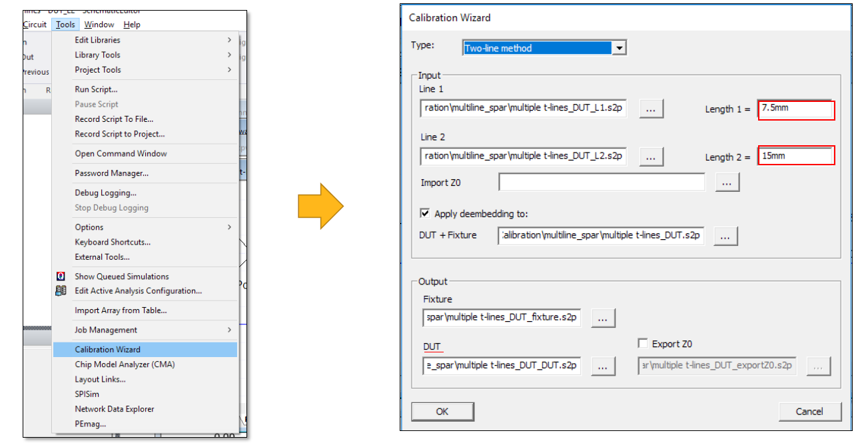Uncheck Apply deembedding to checkbox
Viewport: 868px width, 443px height.
click(x=425, y=214)
